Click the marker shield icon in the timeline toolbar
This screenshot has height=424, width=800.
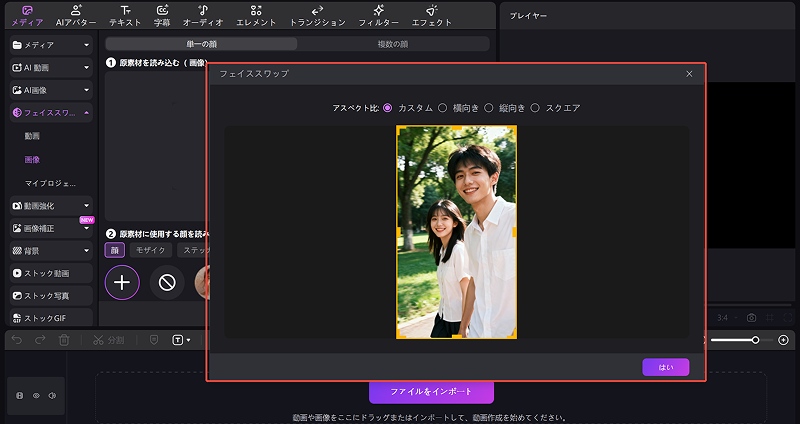point(154,340)
